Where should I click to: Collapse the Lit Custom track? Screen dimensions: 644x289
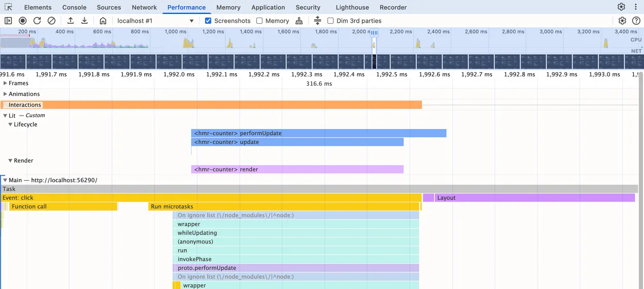[x=6, y=116]
